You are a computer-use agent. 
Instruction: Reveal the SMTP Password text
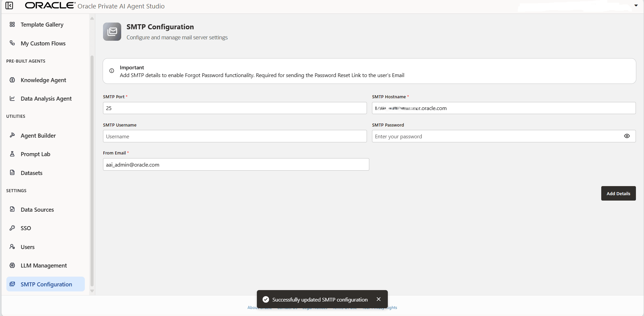(x=627, y=136)
